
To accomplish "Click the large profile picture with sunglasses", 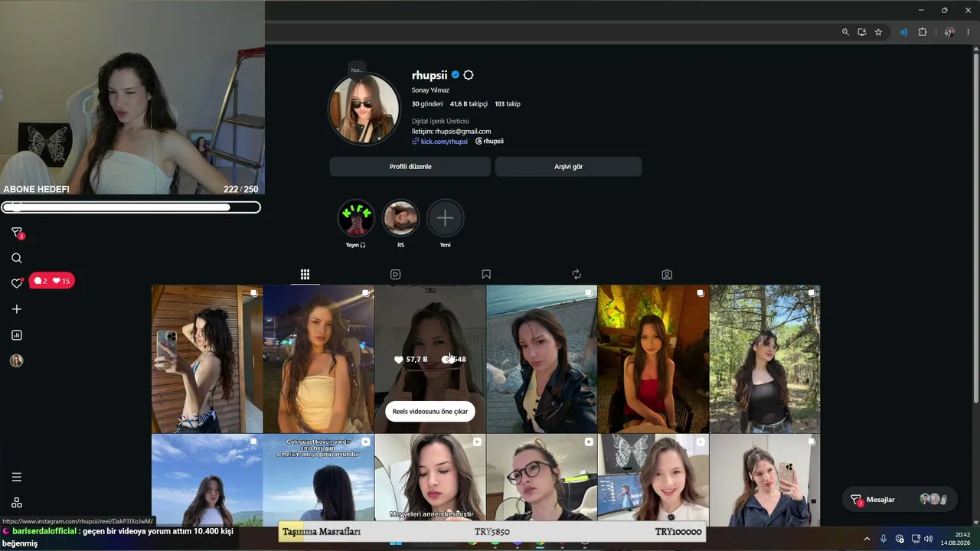I will [x=364, y=109].
